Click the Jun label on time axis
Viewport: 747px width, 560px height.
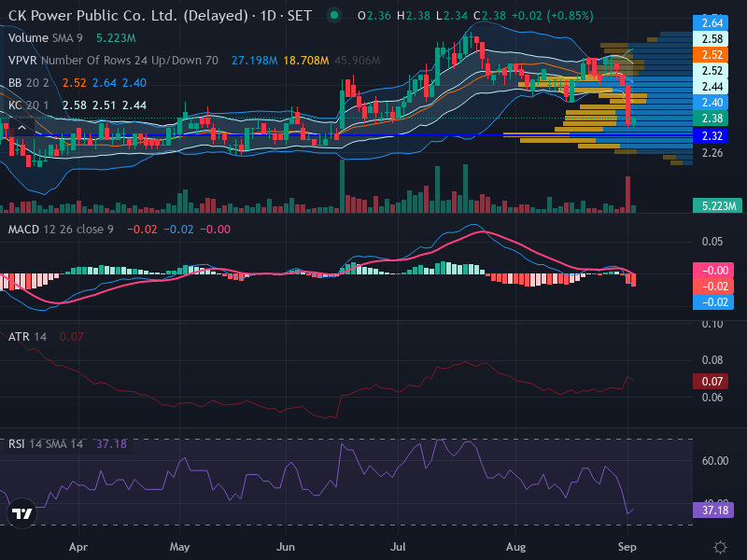[286, 547]
